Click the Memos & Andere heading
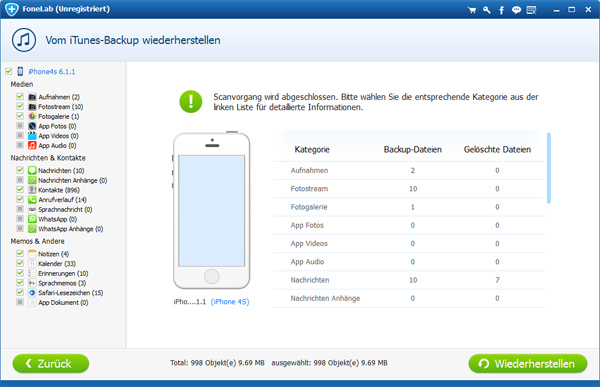This screenshot has width=600, height=387. (38, 241)
